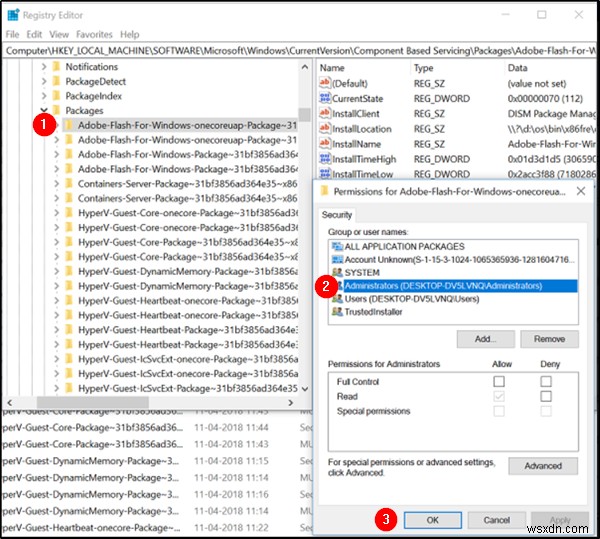This screenshot has height=539, width=600.
Task: Open the View menu
Action: [x=59, y=34]
